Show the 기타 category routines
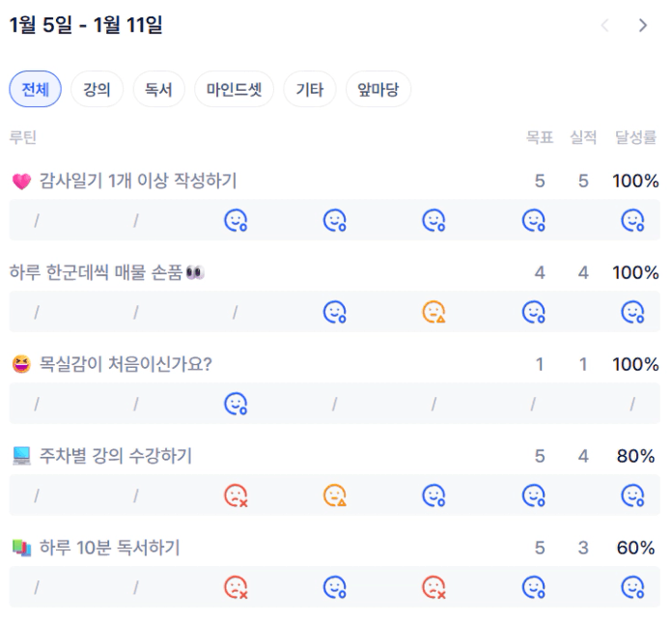The height and width of the screenshot is (621, 672). pyautogui.click(x=309, y=90)
